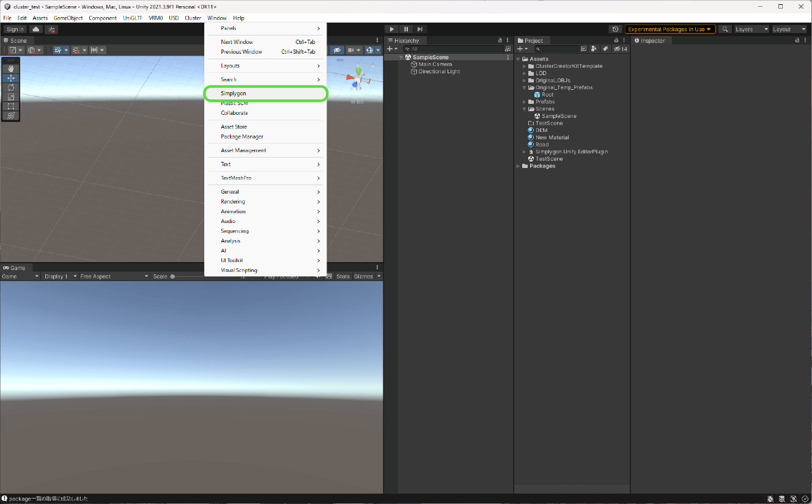Toggle hidden packages visibility showing 14
812x504 pixels.
[621, 49]
